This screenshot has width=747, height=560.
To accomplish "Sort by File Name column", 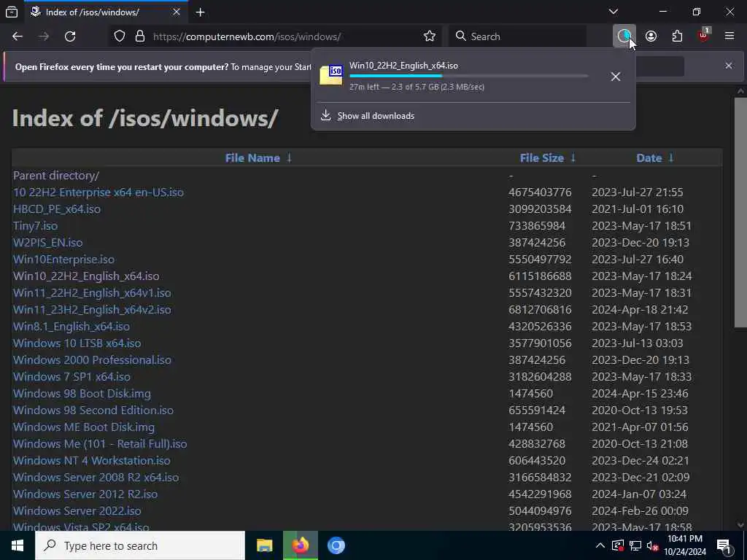I will pyautogui.click(x=252, y=157).
